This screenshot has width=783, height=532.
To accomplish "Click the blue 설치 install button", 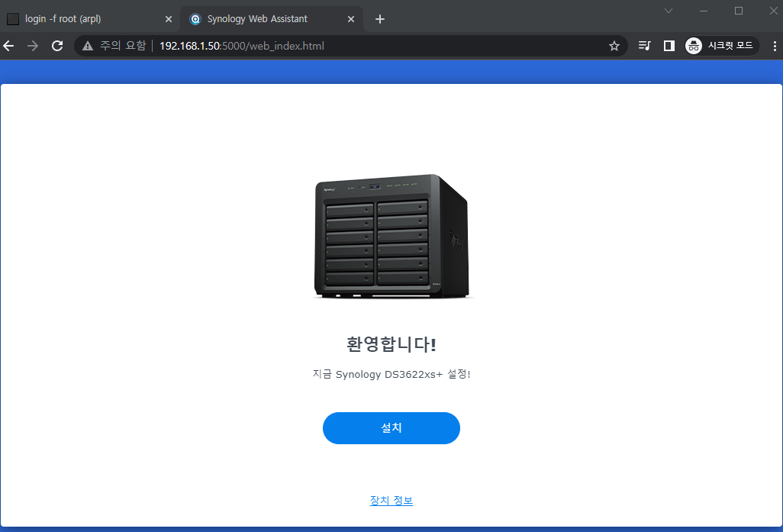I will (391, 428).
